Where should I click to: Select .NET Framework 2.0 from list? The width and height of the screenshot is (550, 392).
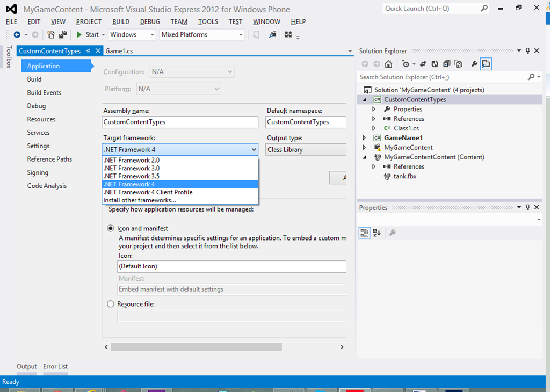(x=180, y=160)
